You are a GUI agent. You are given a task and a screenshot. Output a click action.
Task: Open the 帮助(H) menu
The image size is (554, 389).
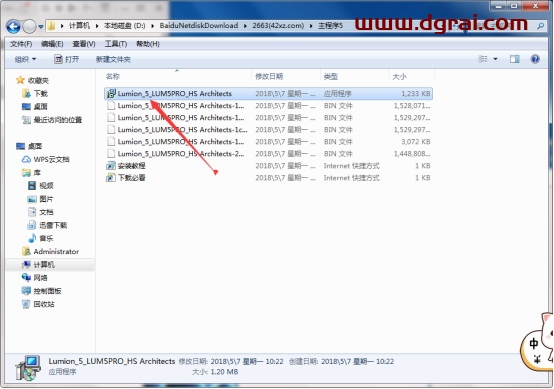(x=148, y=44)
